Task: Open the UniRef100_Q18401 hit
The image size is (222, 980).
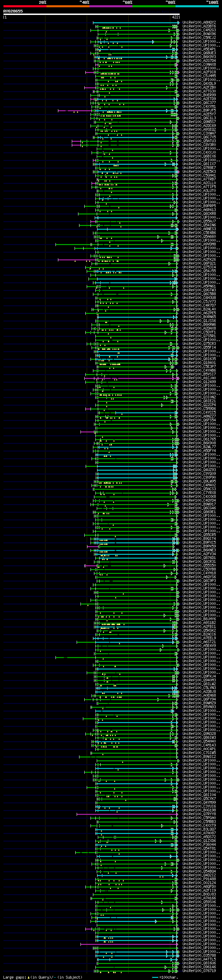Action: pos(199,363)
